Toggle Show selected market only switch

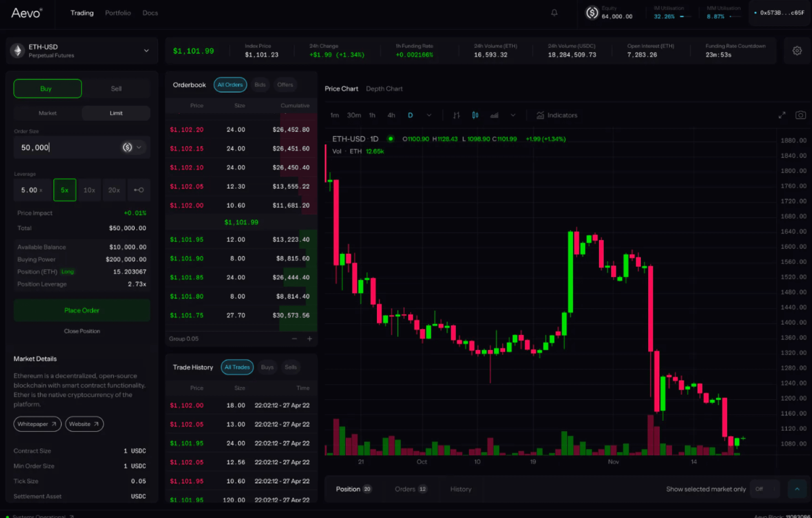pos(764,489)
